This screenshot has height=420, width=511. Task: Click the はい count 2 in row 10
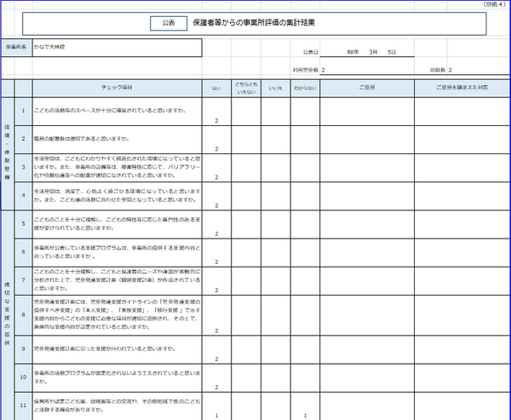[216, 388]
